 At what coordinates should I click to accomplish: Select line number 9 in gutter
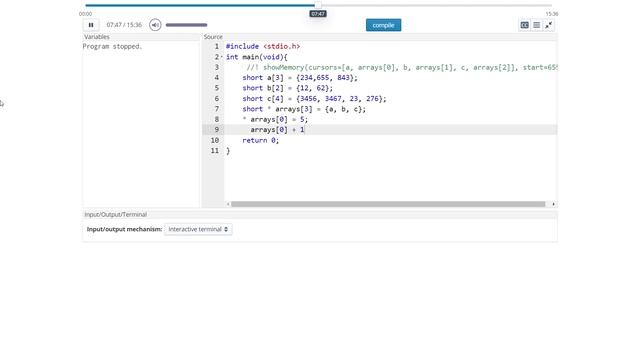[216, 130]
